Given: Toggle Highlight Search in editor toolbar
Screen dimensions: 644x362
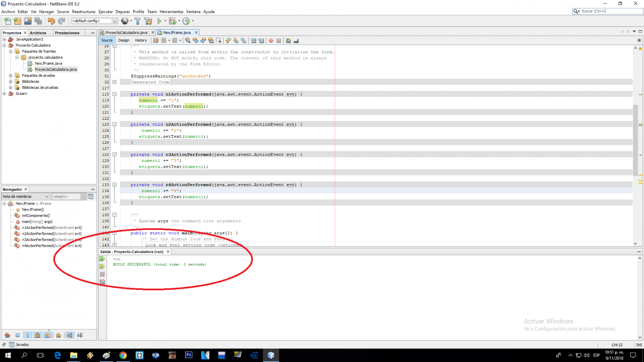Looking at the screenshot, I should click(x=211, y=40).
